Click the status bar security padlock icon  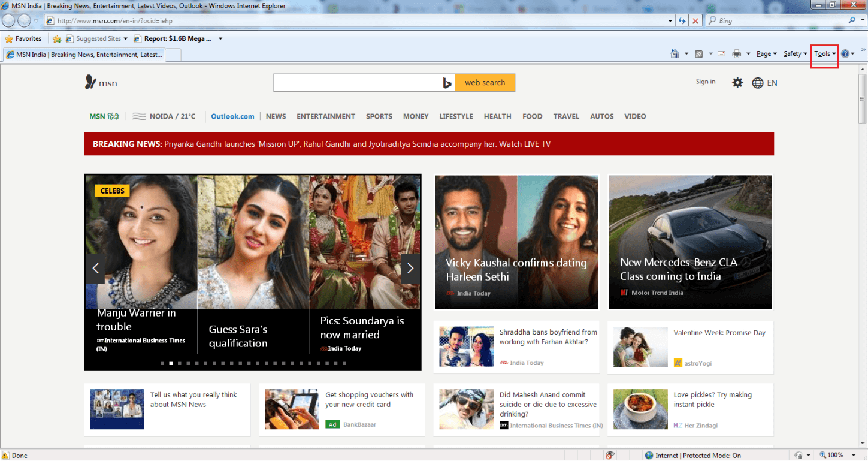(x=798, y=456)
